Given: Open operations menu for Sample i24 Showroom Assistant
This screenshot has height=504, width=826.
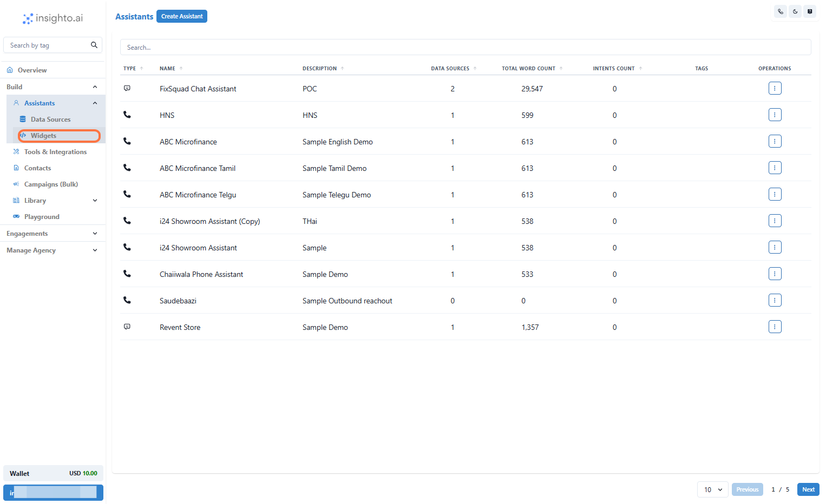Looking at the screenshot, I should click(775, 247).
